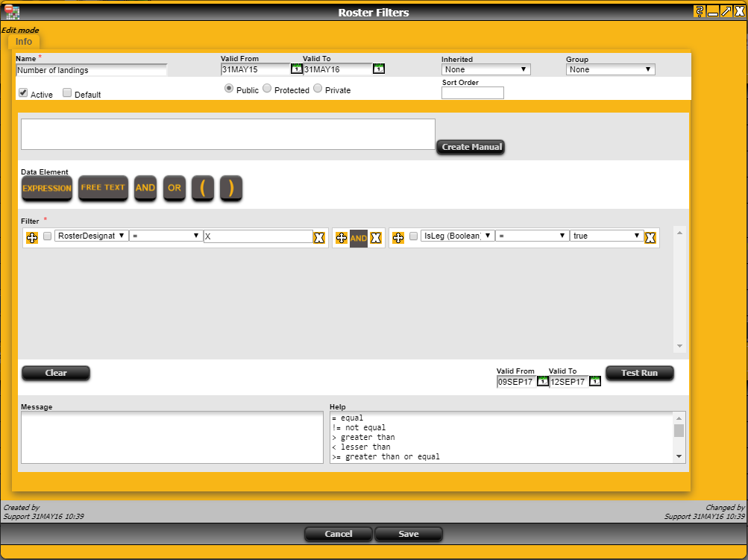This screenshot has width=748, height=560.
Task: Click the Create Manual button
Action: point(471,147)
